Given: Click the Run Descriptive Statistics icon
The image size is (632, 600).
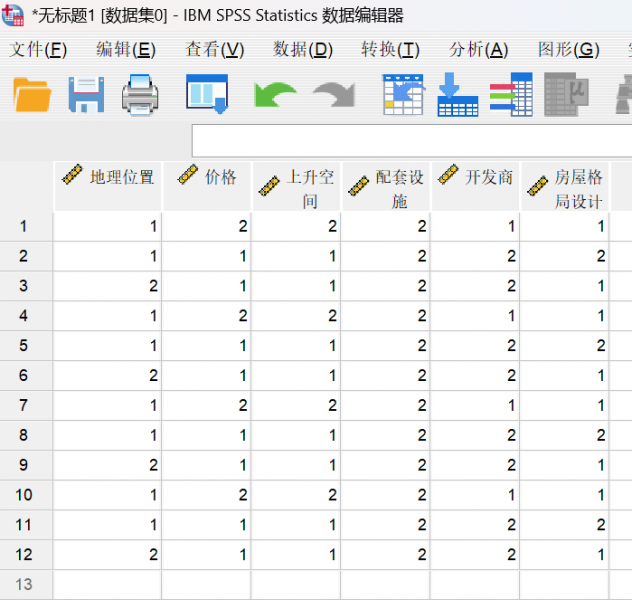Looking at the screenshot, I should click(566, 95).
